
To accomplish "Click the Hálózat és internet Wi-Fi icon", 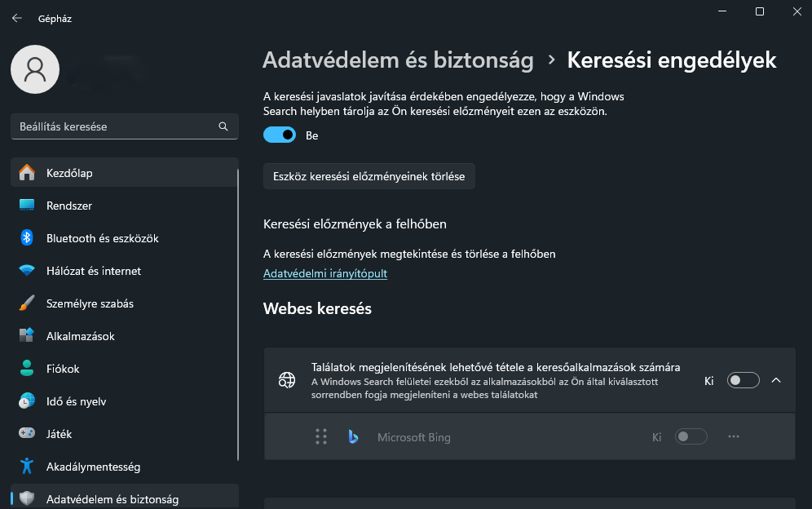I will [26, 271].
